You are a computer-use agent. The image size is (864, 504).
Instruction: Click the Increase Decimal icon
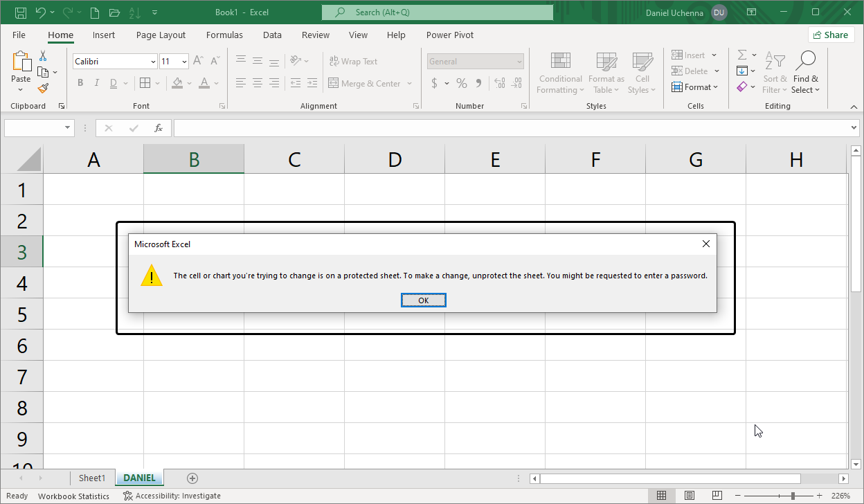(x=499, y=82)
